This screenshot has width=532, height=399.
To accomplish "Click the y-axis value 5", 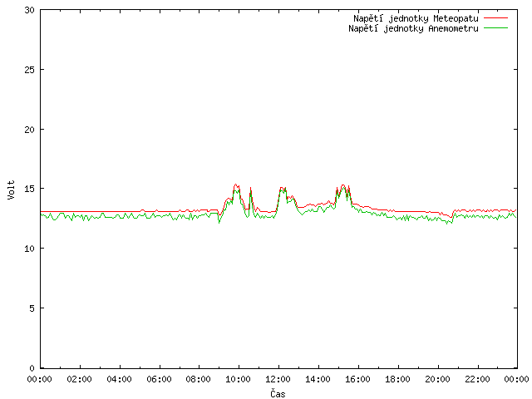I will click(32, 308).
